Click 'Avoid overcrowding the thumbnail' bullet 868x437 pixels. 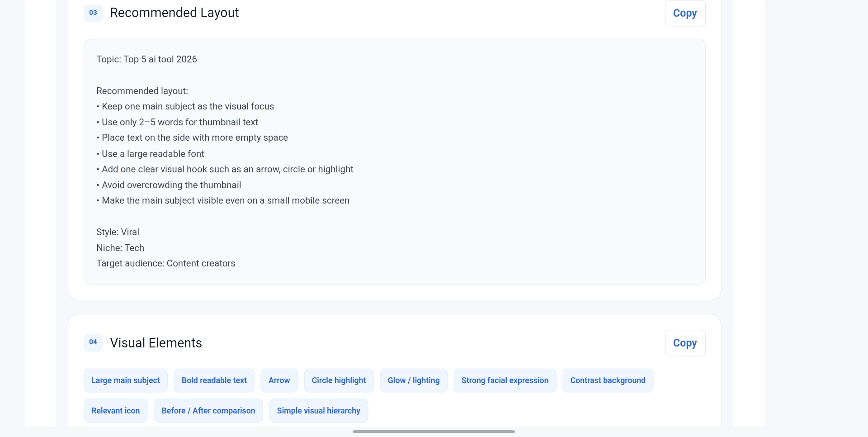click(169, 185)
